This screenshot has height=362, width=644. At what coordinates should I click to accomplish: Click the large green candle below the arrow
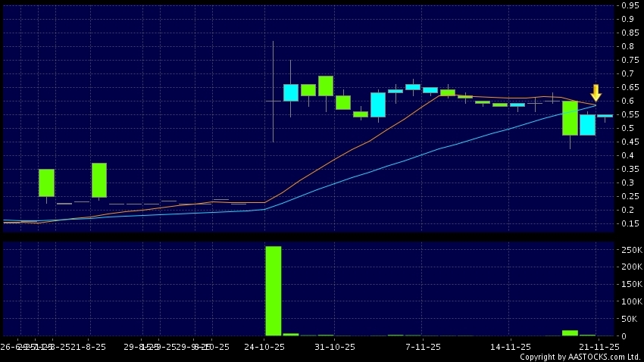tap(570, 118)
